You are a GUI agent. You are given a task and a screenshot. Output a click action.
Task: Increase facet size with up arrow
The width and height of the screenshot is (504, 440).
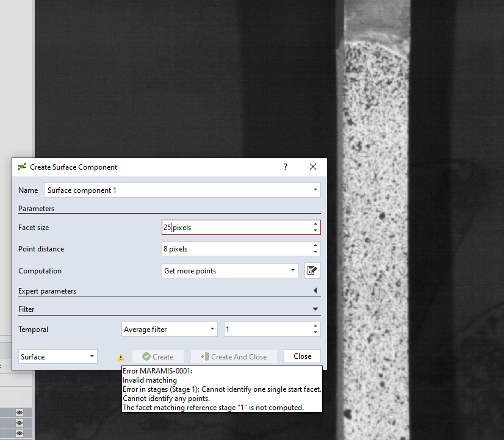coord(315,224)
